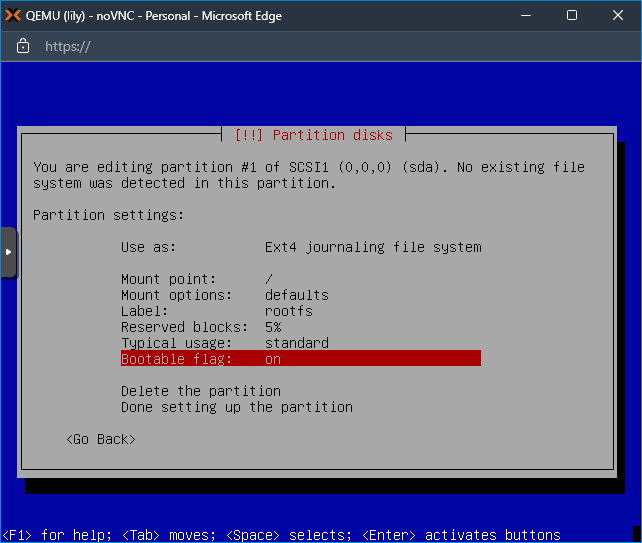Select the 'Mount options:' defaults row

pos(301,295)
